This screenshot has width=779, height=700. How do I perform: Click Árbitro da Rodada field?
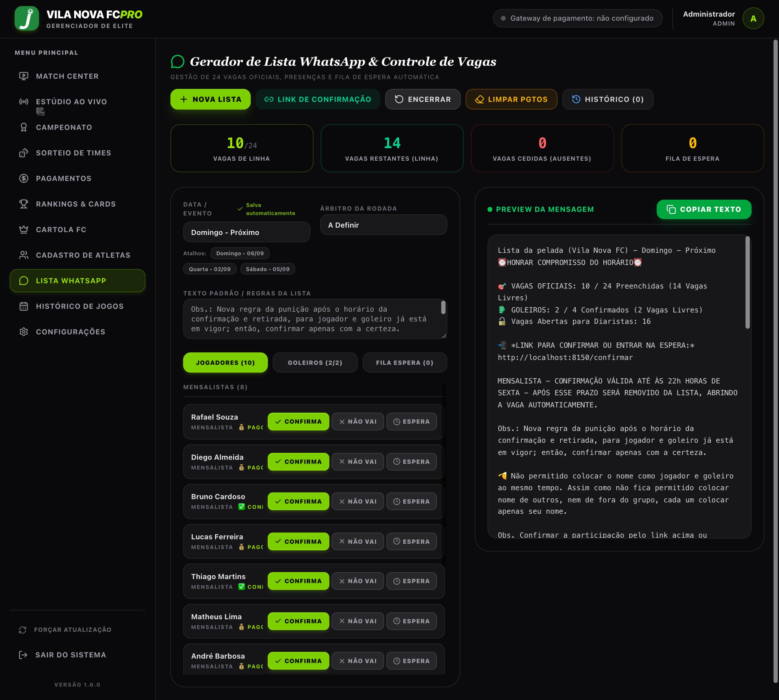point(383,225)
